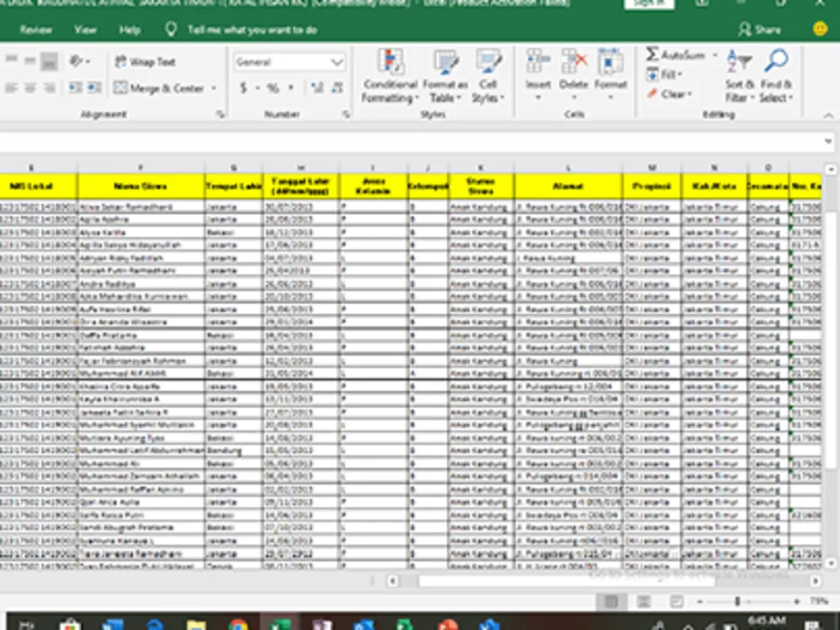Select the Alamat header cell
The image size is (840, 630).
[569, 186]
